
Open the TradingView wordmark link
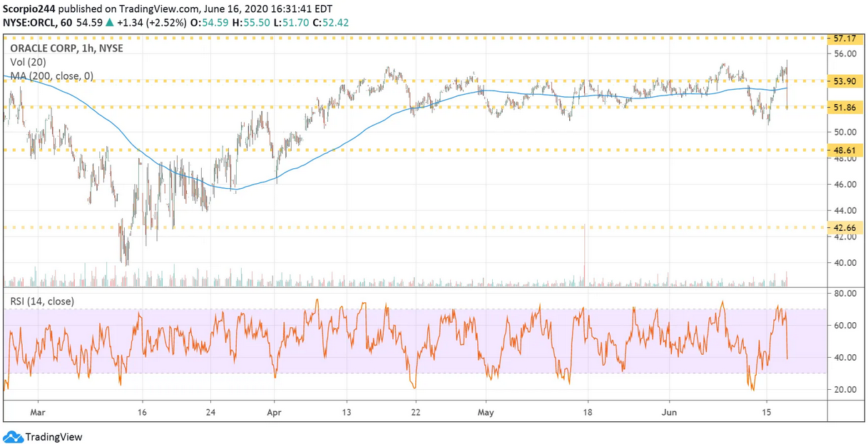pyautogui.click(x=53, y=437)
